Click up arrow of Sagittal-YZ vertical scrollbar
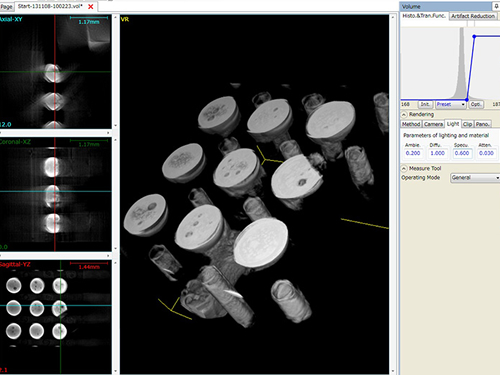Image resolution: width=500 pixels, height=375 pixels. click(116, 263)
